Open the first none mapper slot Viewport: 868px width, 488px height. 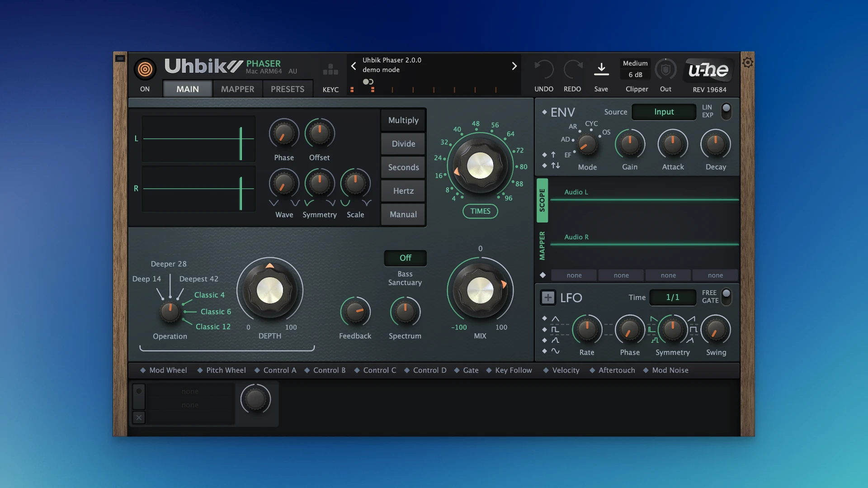574,275
